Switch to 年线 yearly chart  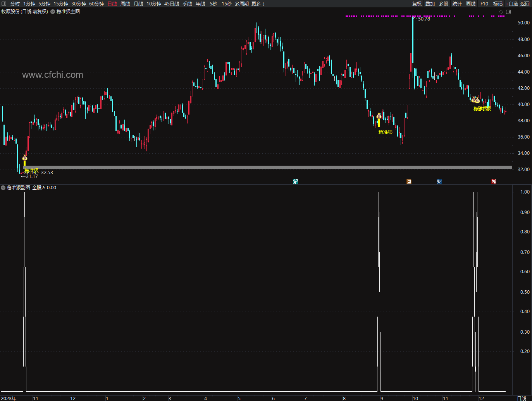pos(200,3)
